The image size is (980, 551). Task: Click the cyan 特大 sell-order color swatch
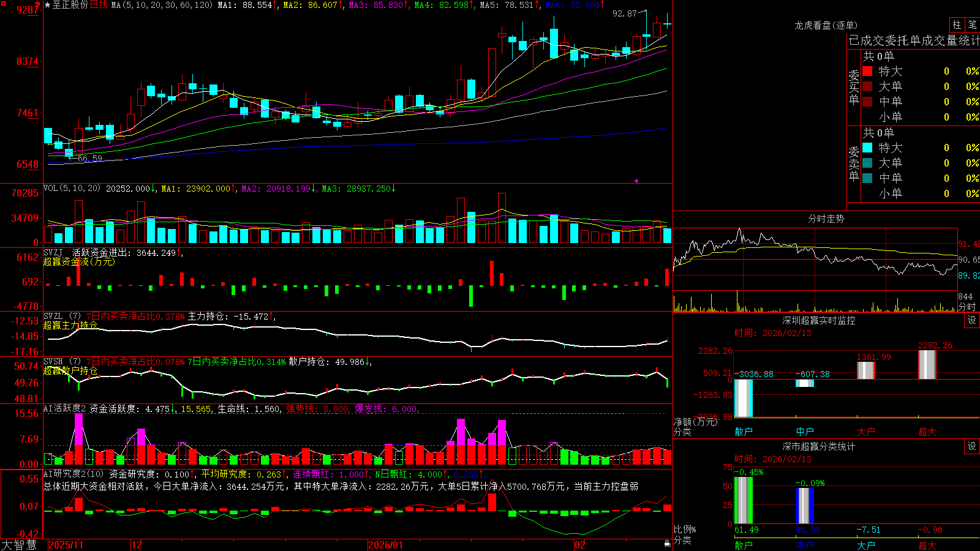(867, 148)
